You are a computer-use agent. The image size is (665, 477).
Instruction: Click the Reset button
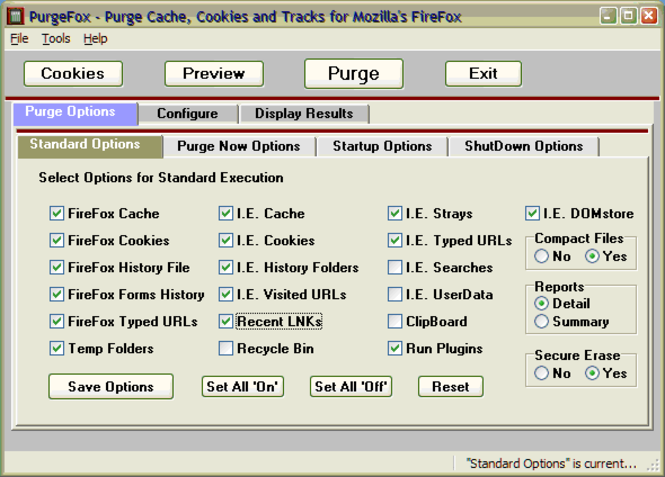(450, 386)
